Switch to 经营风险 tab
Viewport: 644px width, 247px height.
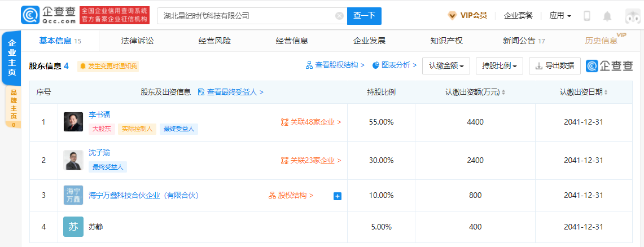214,41
